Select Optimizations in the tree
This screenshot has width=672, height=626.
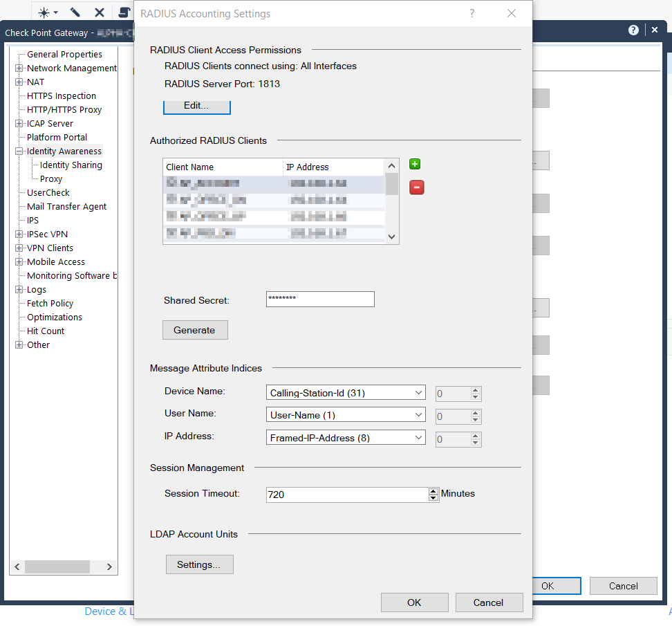pyautogui.click(x=55, y=317)
